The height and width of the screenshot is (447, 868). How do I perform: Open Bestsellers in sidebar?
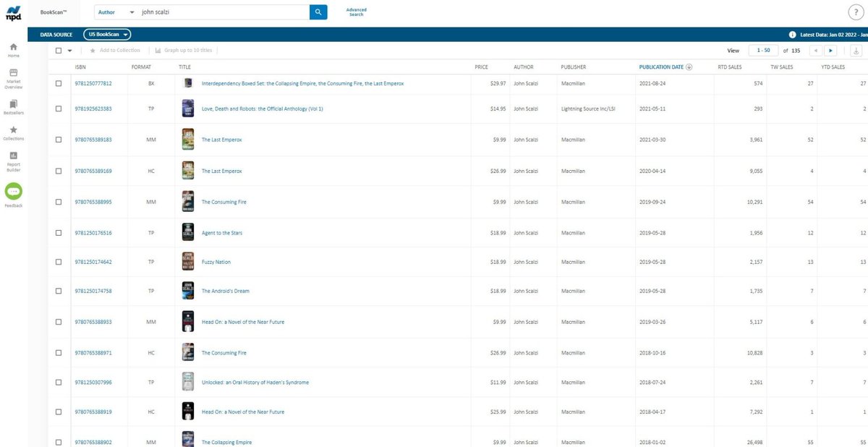(14, 108)
